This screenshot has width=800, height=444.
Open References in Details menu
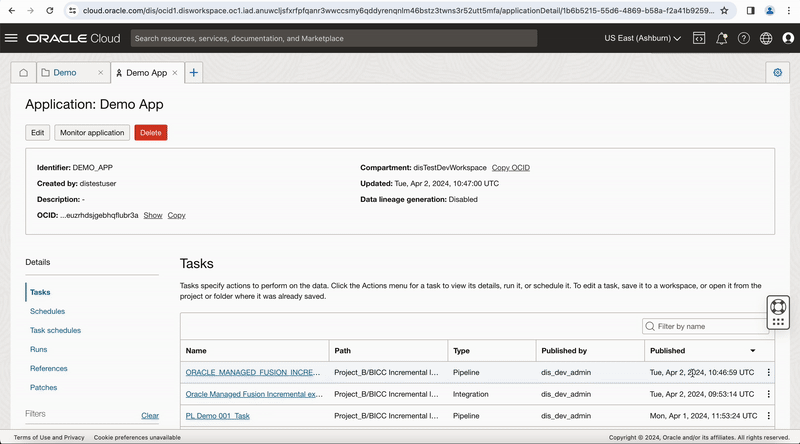point(48,368)
